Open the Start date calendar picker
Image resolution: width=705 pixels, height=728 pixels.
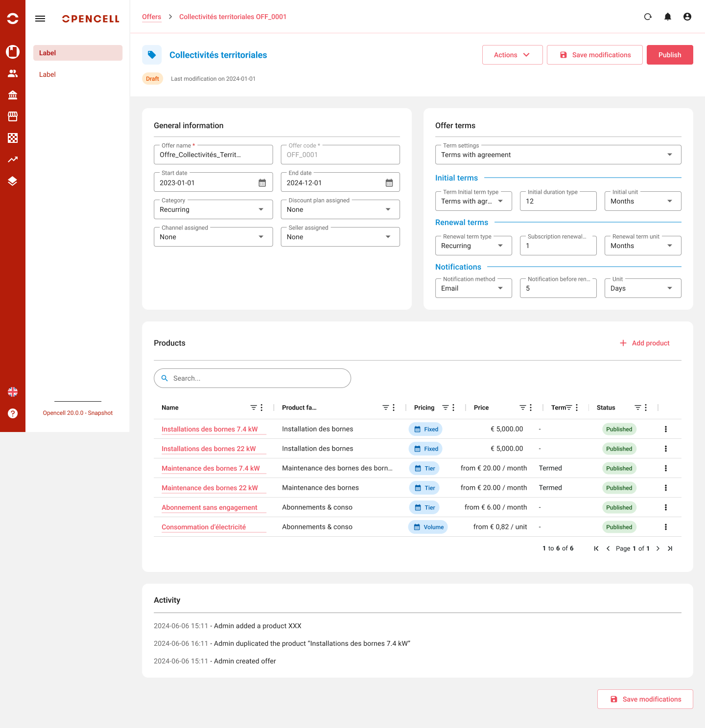[x=262, y=182]
